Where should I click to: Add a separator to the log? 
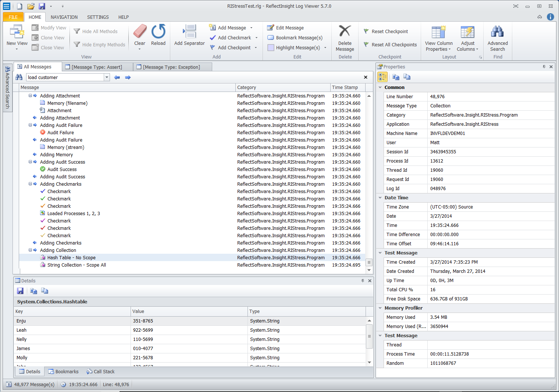coord(189,35)
